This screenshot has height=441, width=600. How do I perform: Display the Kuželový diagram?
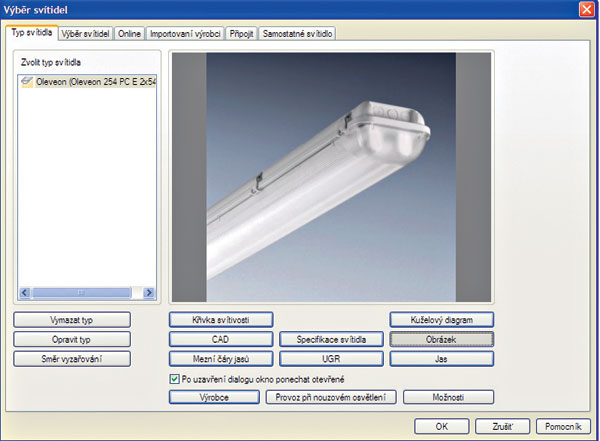[441, 320]
